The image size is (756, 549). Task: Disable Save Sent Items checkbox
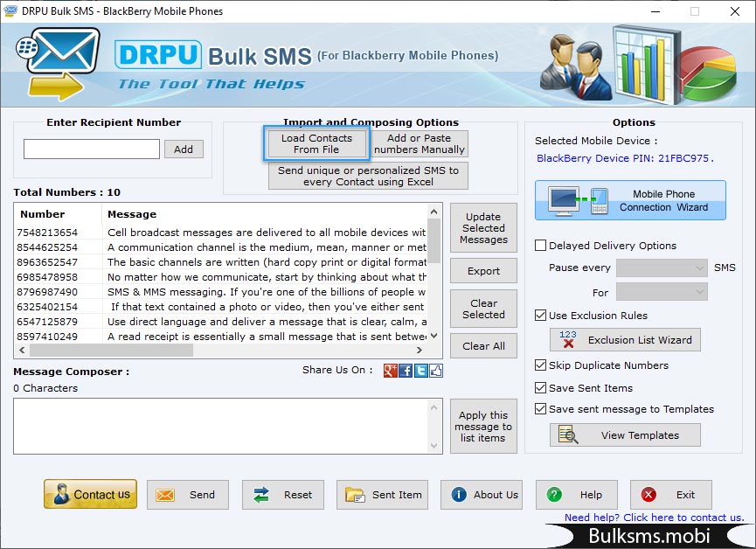coord(540,388)
